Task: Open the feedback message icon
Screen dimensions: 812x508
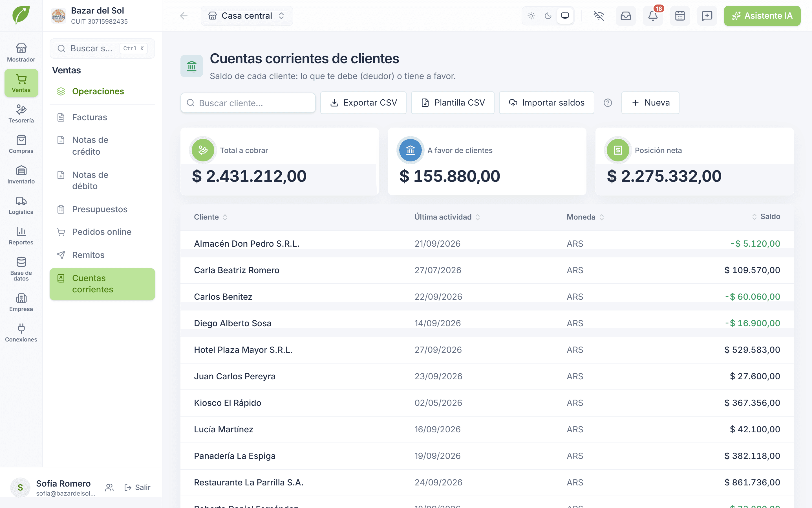Action: coord(707,16)
